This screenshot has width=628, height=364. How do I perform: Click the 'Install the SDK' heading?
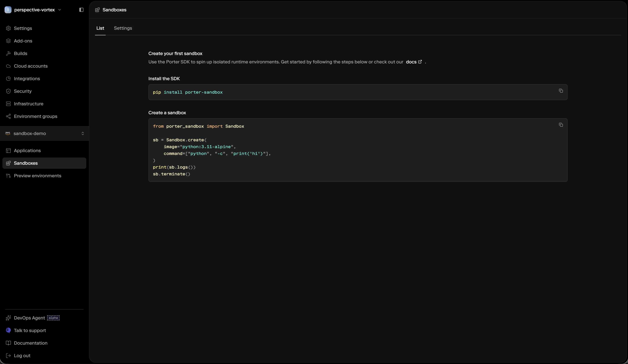click(x=164, y=79)
